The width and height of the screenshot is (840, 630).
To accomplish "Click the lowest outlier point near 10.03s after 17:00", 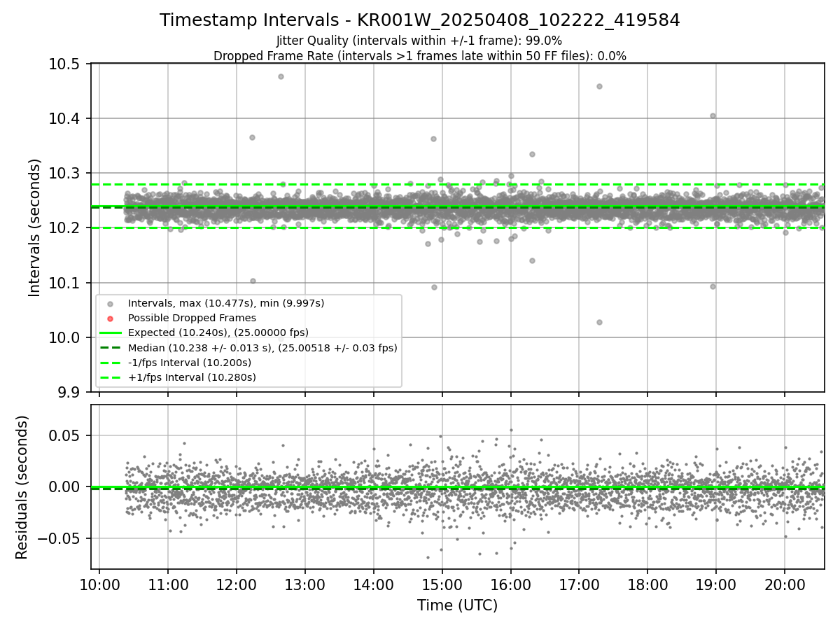I will point(599,322).
